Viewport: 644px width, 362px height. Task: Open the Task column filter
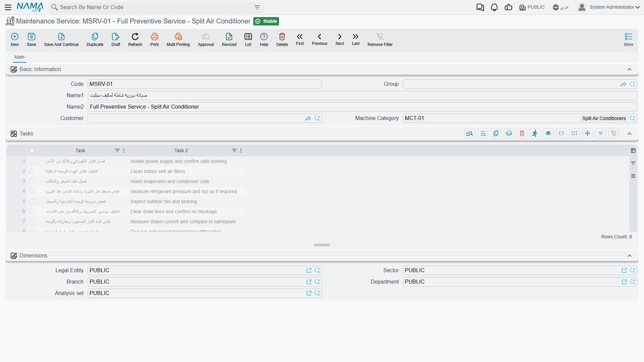(117, 150)
